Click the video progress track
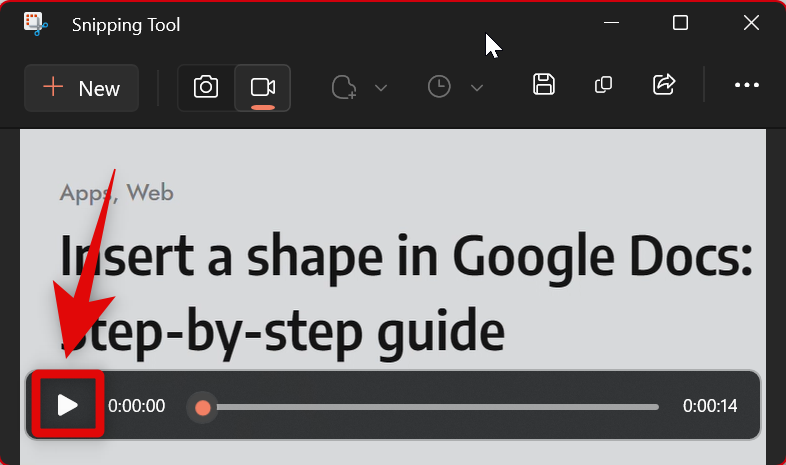This screenshot has width=786, height=465. pyautogui.click(x=438, y=407)
